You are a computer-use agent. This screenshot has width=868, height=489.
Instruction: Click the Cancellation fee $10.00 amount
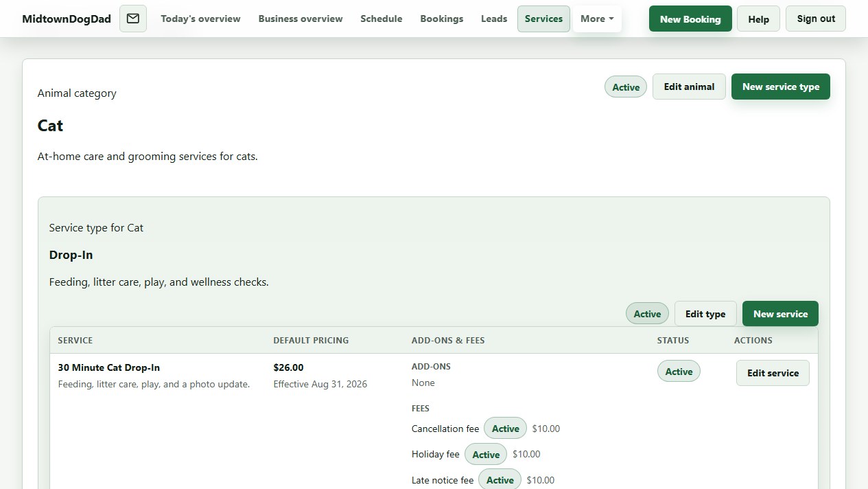(x=546, y=429)
